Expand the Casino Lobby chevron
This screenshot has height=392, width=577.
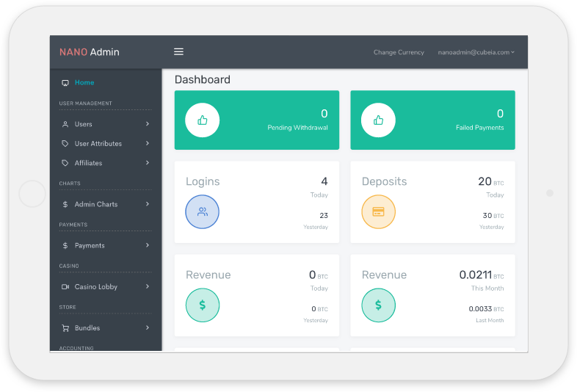click(148, 286)
